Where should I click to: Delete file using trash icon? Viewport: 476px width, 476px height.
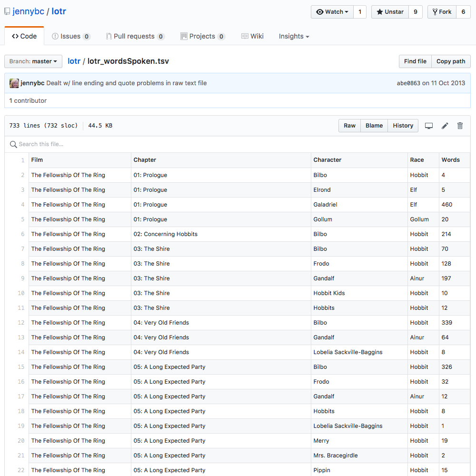coord(460,126)
